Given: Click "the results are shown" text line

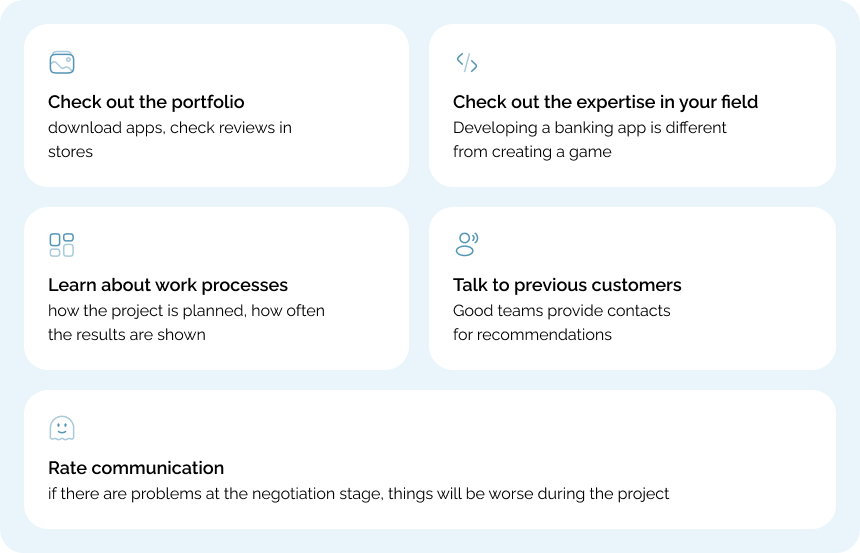Looking at the screenshot, I should (x=127, y=335).
